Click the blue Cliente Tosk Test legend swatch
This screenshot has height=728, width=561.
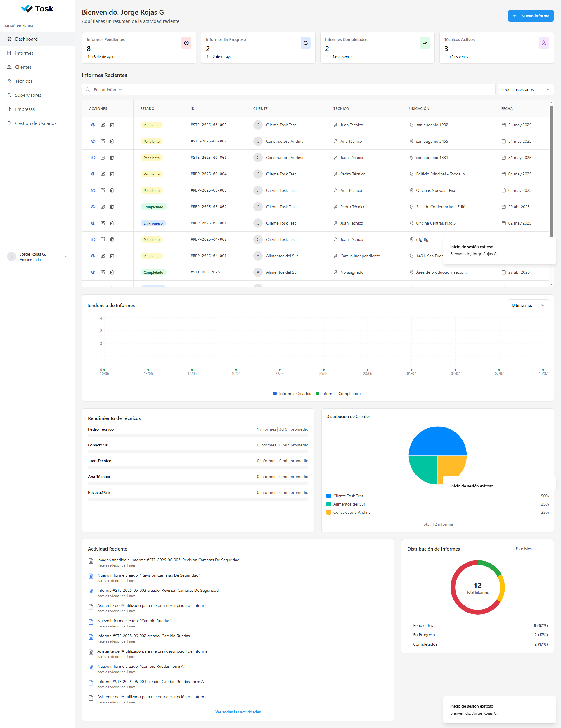(x=328, y=496)
